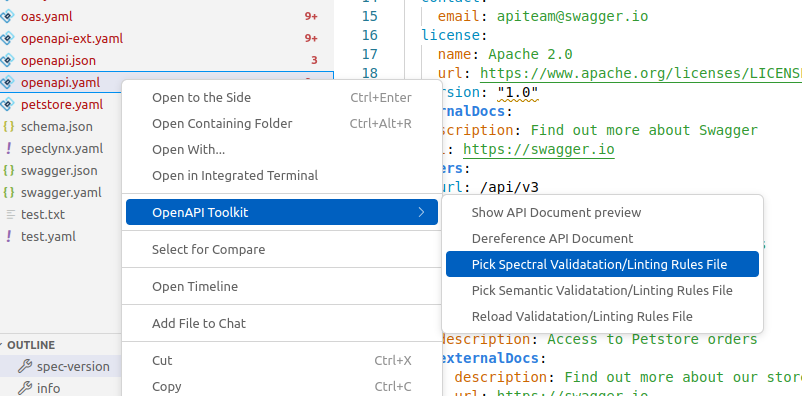Choose Open in Integrated Terminal
Screen dimensions: 802x396
click(282, 176)
